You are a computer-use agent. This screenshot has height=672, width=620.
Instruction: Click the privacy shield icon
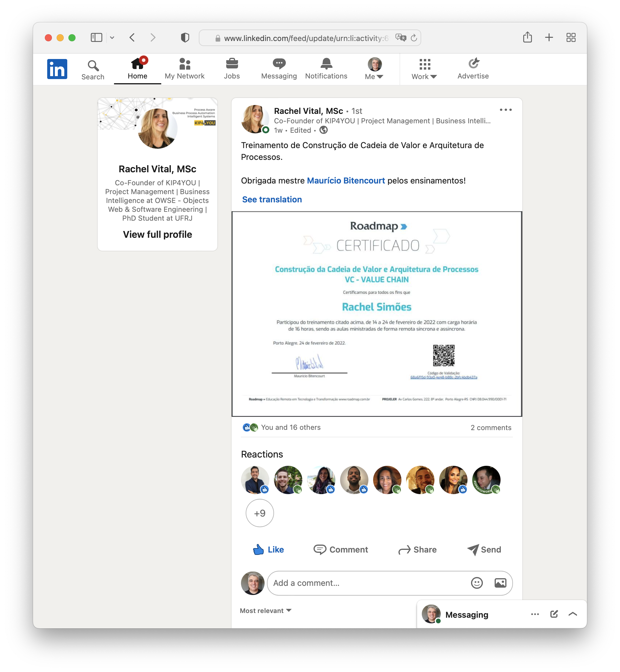click(185, 37)
